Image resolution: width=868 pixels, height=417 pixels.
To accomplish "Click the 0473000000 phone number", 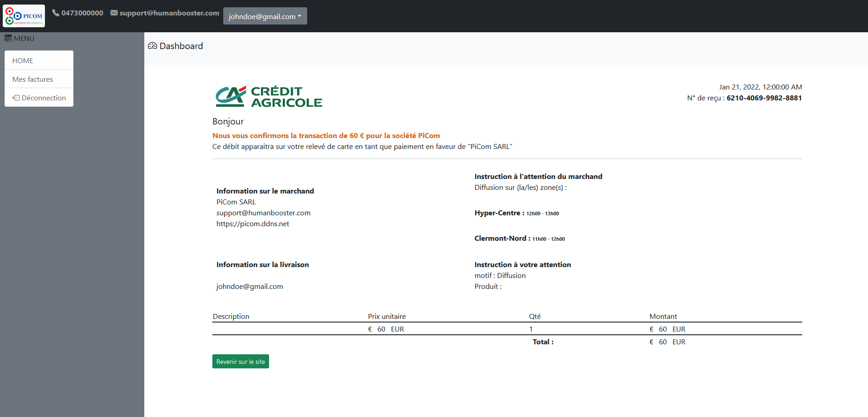I will click(82, 13).
